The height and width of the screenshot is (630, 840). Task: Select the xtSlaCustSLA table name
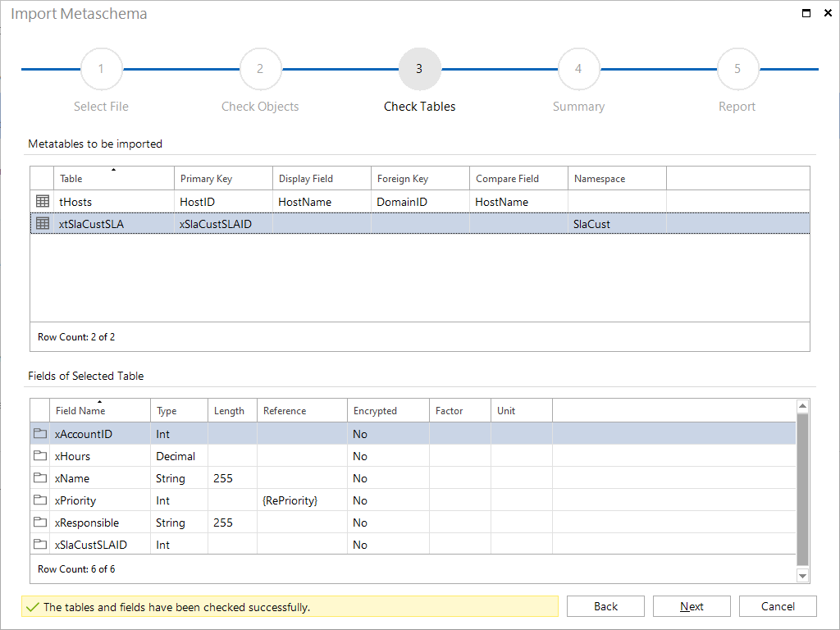tap(91, 224)
